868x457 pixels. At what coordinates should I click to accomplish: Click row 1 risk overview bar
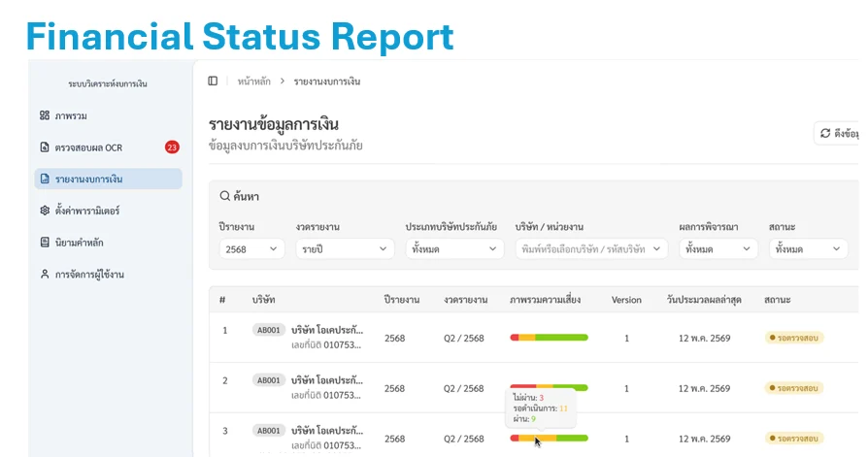549,338
